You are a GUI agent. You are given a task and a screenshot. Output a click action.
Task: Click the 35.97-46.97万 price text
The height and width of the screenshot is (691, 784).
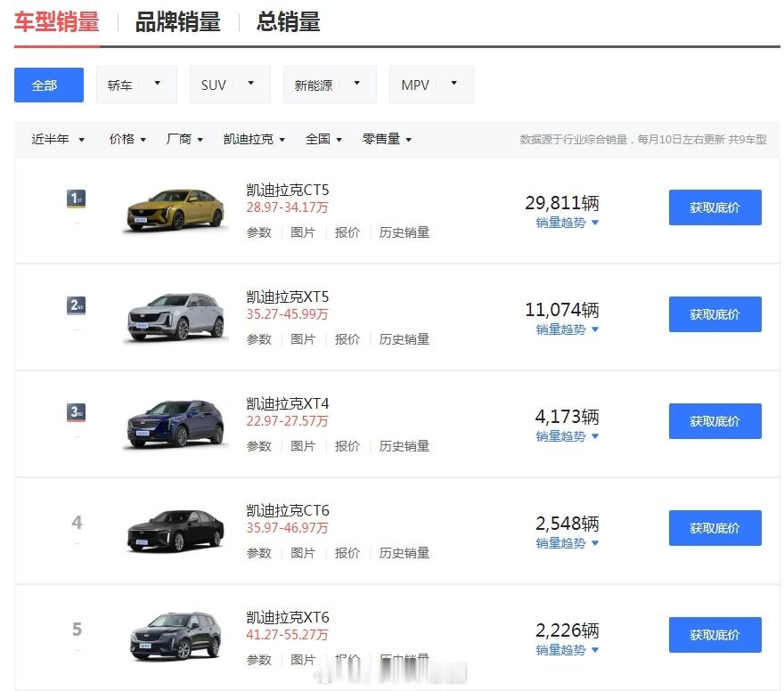tap(287, 528)
